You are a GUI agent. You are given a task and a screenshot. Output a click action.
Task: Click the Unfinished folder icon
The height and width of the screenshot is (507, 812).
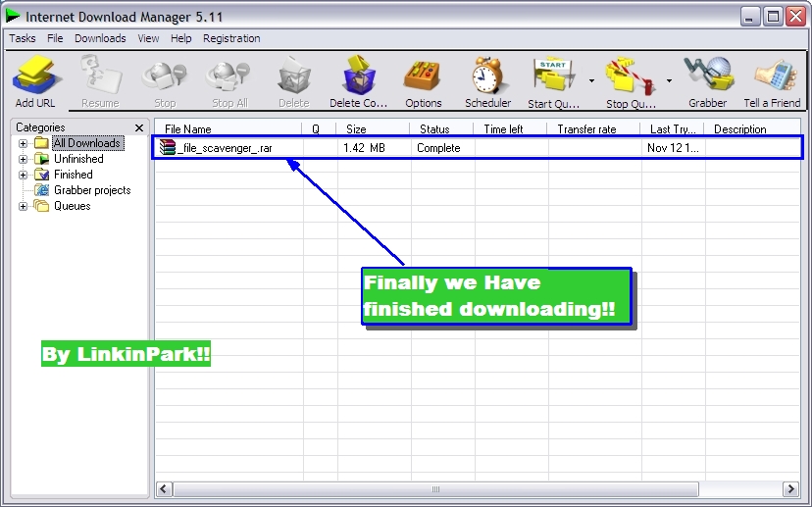tap(41, 159)
